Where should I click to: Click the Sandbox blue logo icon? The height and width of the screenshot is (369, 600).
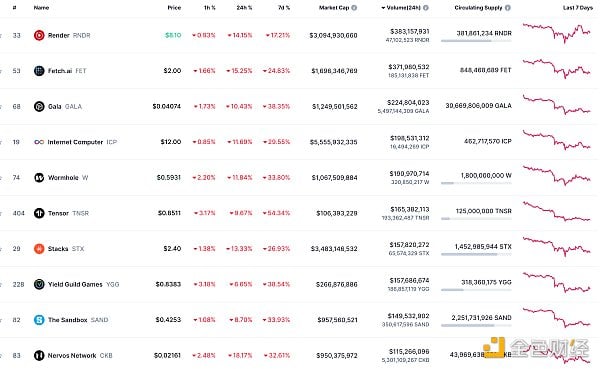[x=39, y=320]
